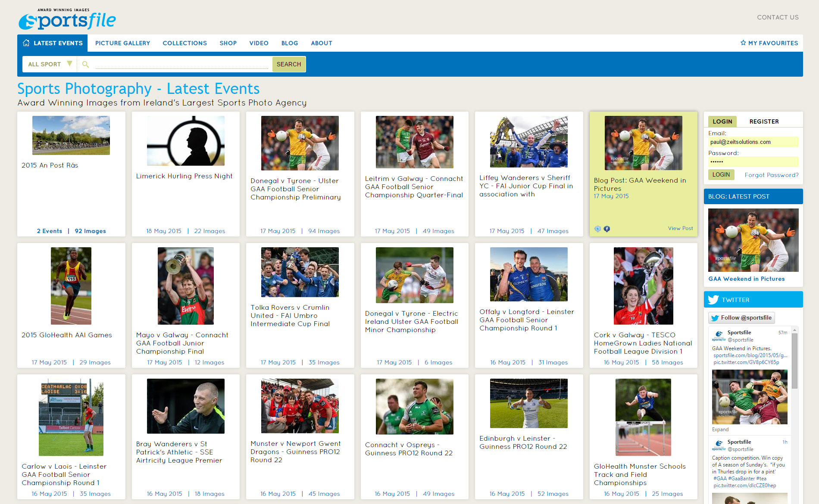
Task: Click the magnifying glass search icon
Action: pos(85,64)
